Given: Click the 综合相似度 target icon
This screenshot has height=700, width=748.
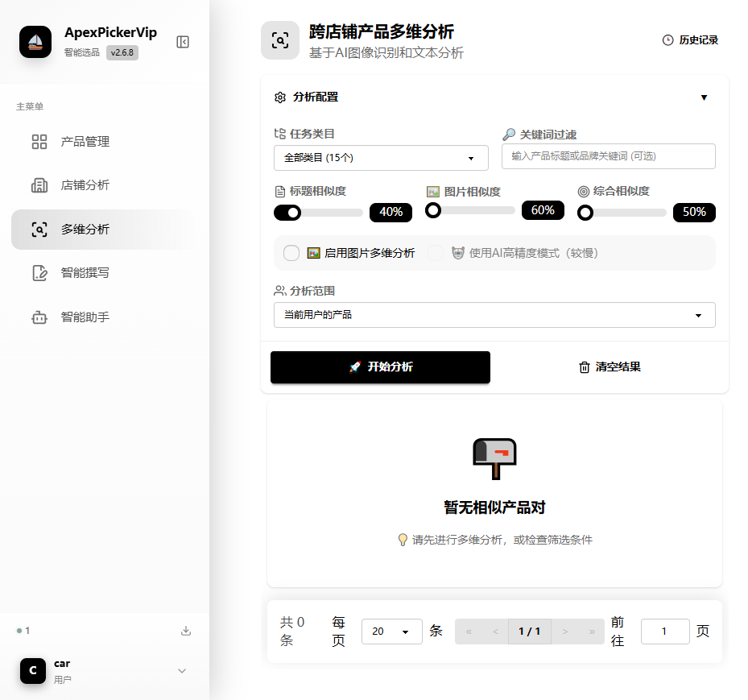Looking at the screenshot, I should click(584, 192).
